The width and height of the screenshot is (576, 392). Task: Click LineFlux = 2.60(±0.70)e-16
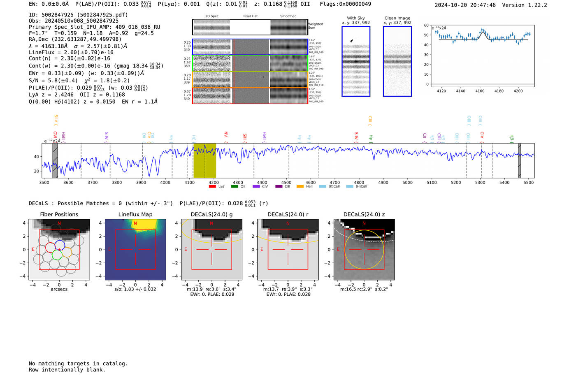[x=71, y=52]
